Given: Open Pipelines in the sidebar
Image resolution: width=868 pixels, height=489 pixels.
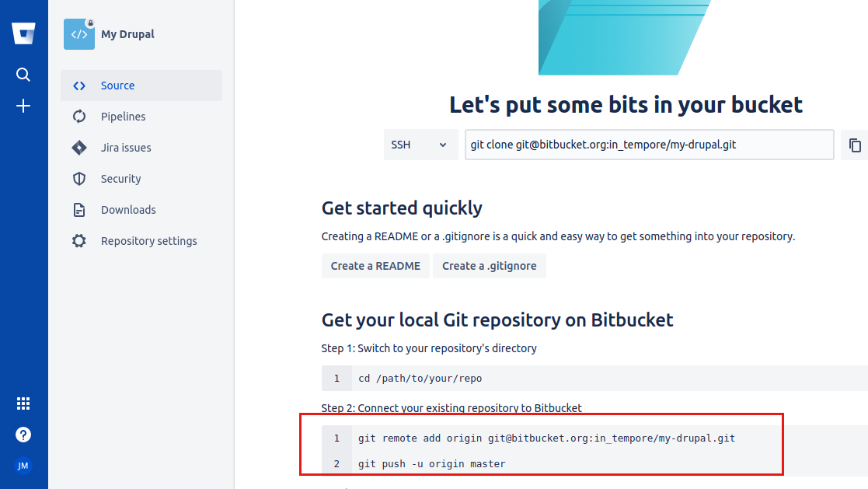Looking at the screenshot, I should click(141, 117).
